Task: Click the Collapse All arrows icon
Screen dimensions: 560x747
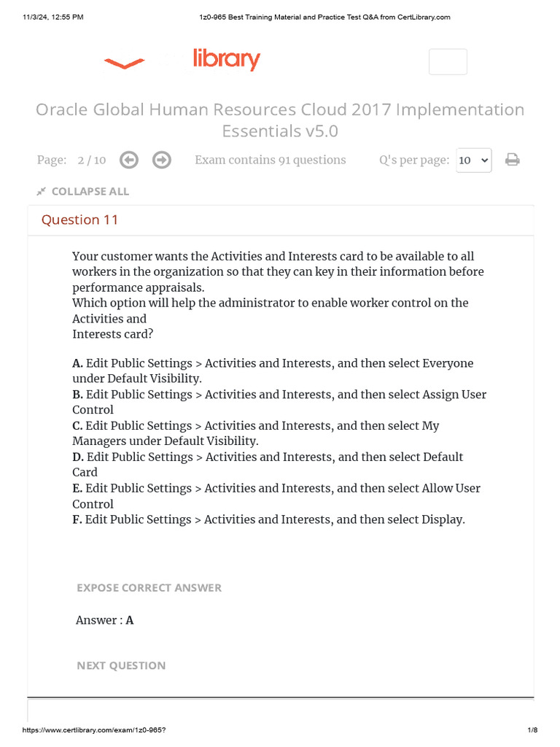Action: (42, 192)
